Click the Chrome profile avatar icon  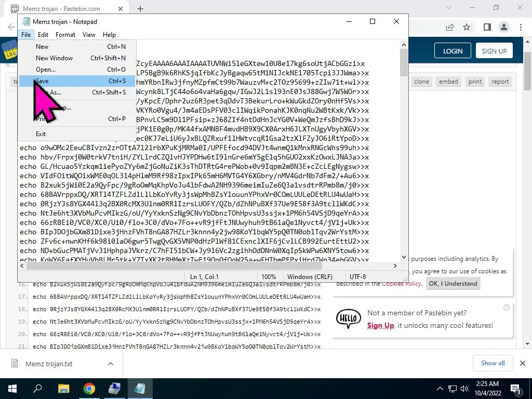[x=504, y=27]
